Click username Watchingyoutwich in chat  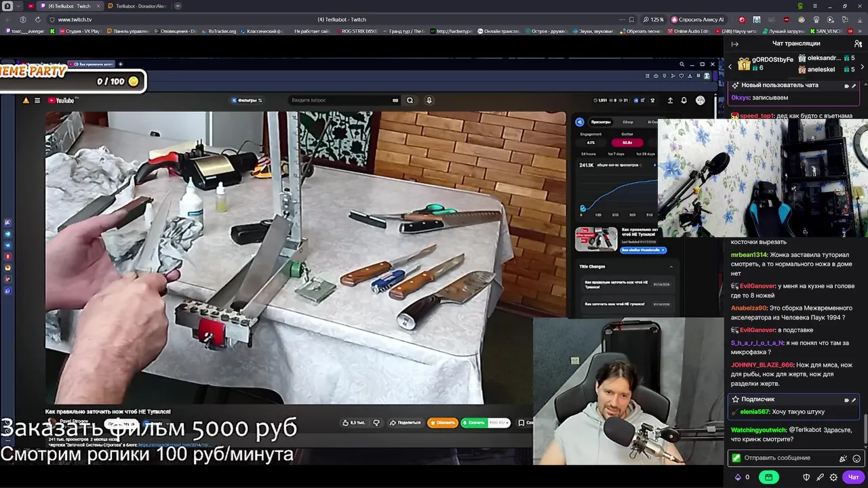click(758, 430)
